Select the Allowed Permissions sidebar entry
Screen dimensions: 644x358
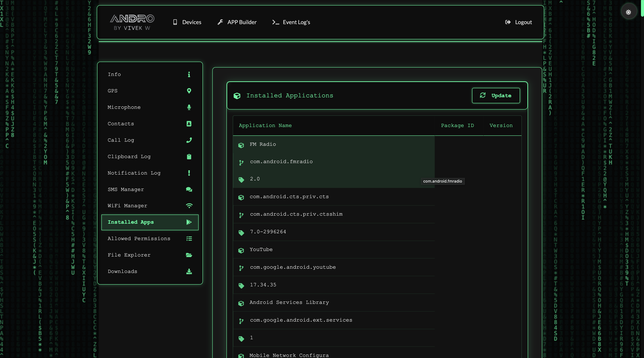coord(139,239)
